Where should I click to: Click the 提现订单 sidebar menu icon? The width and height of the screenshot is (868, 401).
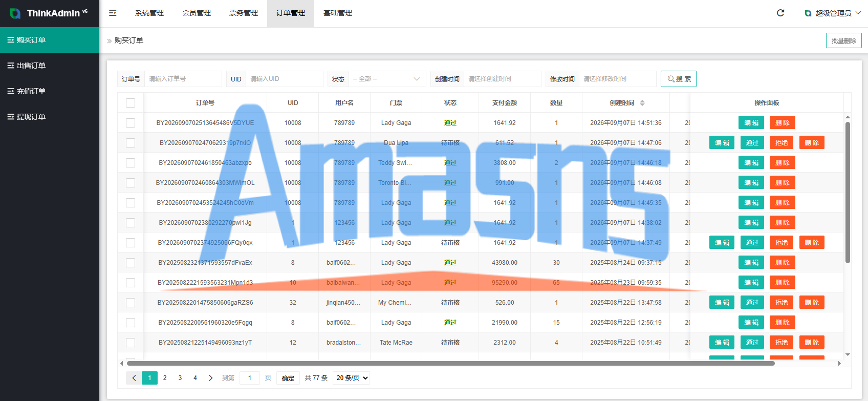(x=10, y=117)
